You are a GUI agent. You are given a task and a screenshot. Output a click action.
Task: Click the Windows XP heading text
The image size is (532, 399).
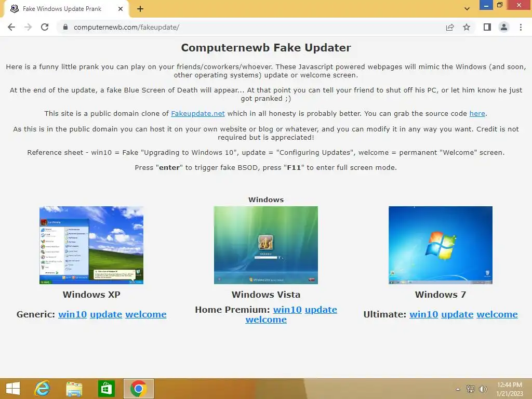(91, 295)
